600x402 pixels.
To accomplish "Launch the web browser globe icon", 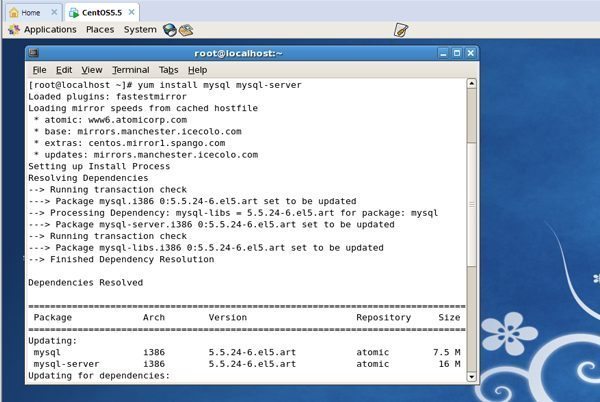I will point(170,30).
